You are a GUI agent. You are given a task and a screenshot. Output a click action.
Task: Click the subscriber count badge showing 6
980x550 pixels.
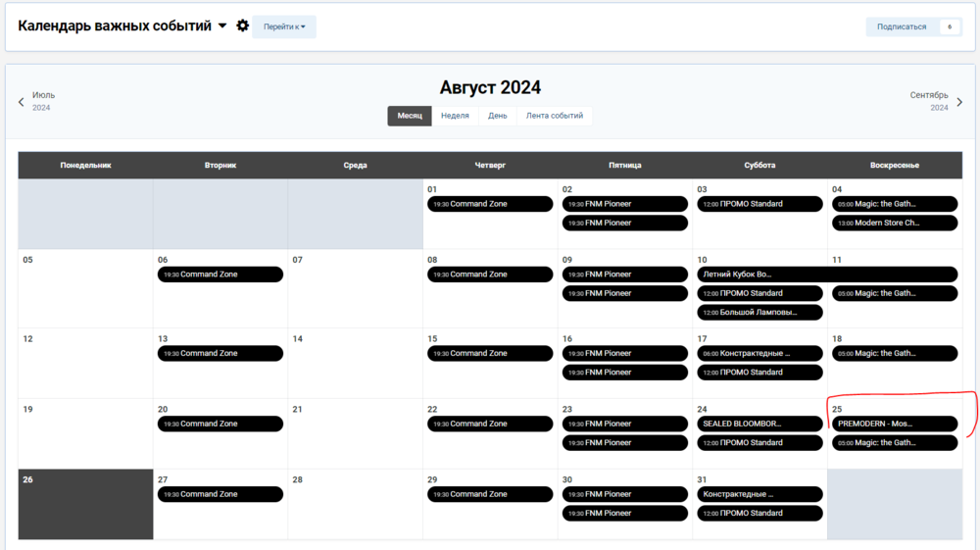(x=950, y=26)
